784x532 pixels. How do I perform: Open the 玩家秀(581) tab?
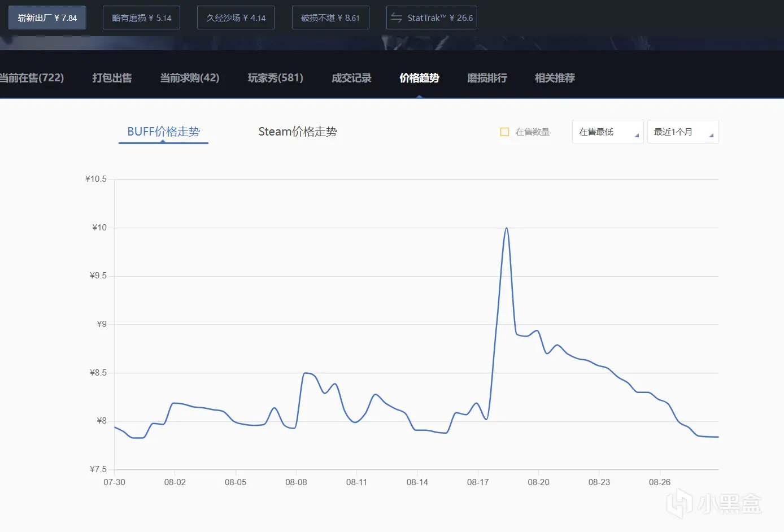pyautogui.click(x=275, y=78)
